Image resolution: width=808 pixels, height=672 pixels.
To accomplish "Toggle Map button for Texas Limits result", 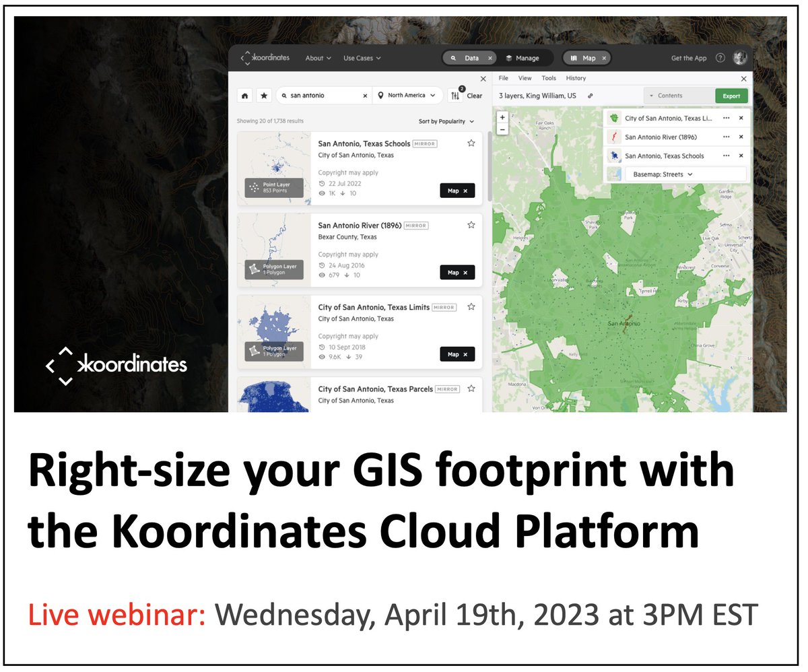I will click(x=457, y=354).
